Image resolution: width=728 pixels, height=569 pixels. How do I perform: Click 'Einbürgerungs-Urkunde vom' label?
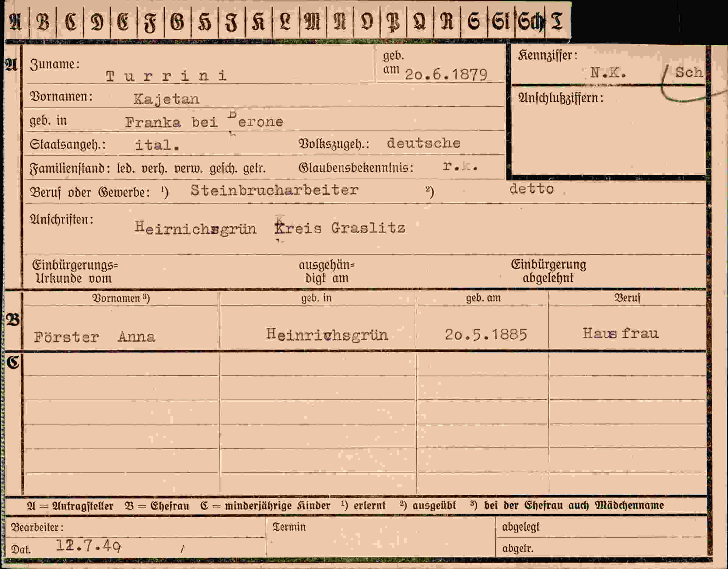coord(75,271)
